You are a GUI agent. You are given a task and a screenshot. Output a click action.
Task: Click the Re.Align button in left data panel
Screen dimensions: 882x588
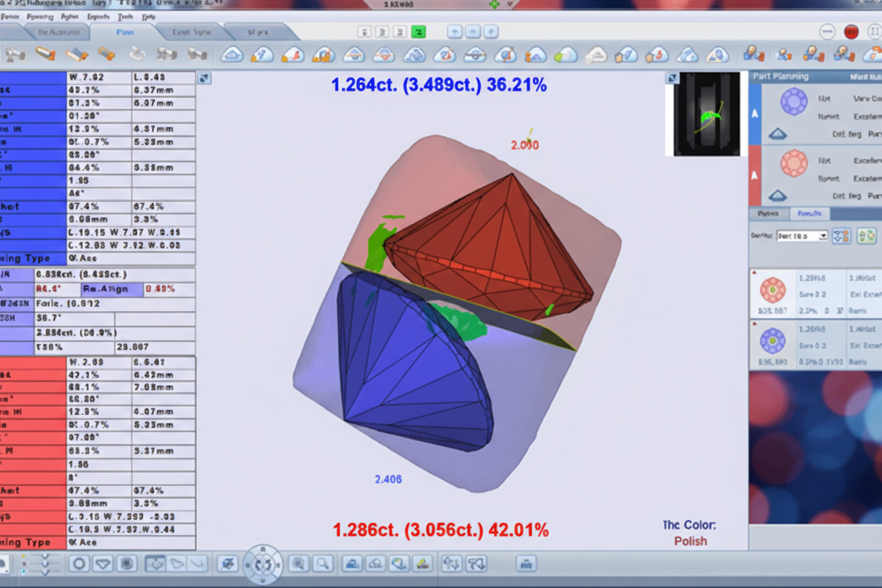(x=105, y=288)
